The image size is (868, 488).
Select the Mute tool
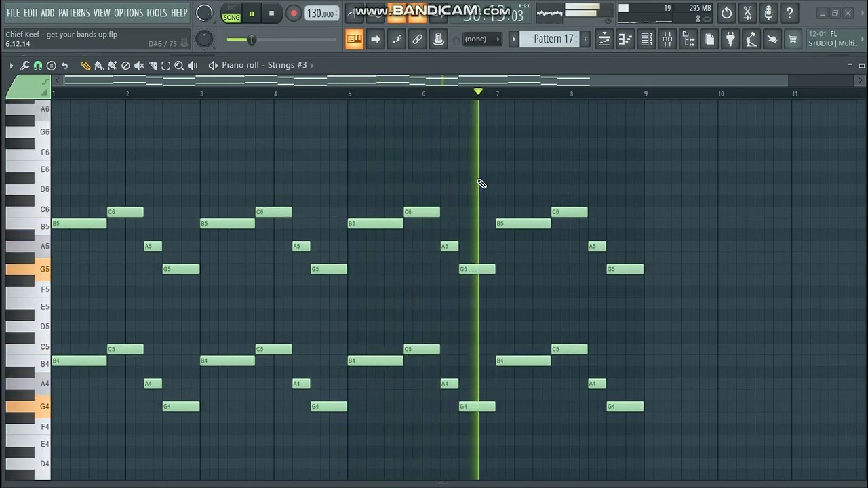pos(139,66)
